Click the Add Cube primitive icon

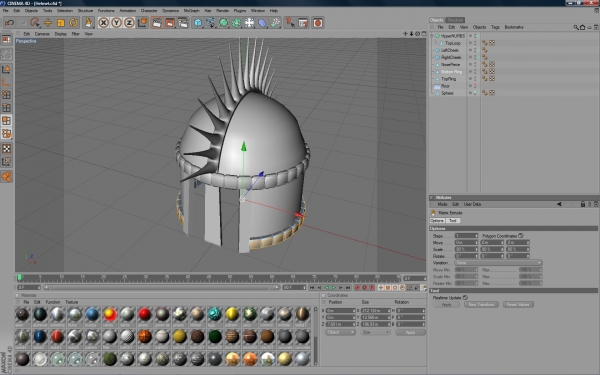[198, 23]
